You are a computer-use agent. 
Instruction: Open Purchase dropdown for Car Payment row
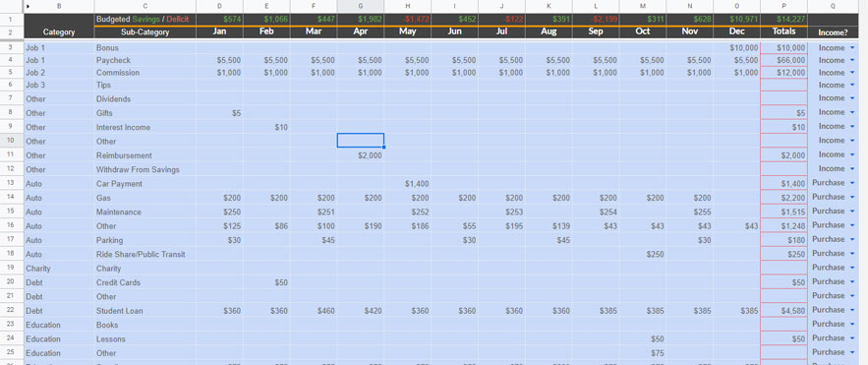point(852,183)
